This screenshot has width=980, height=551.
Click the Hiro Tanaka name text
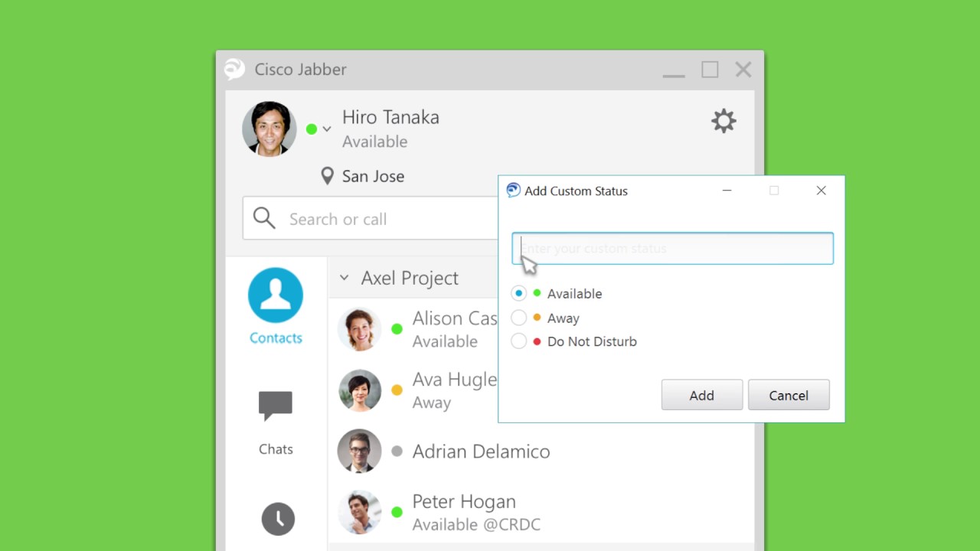(390, 117)
